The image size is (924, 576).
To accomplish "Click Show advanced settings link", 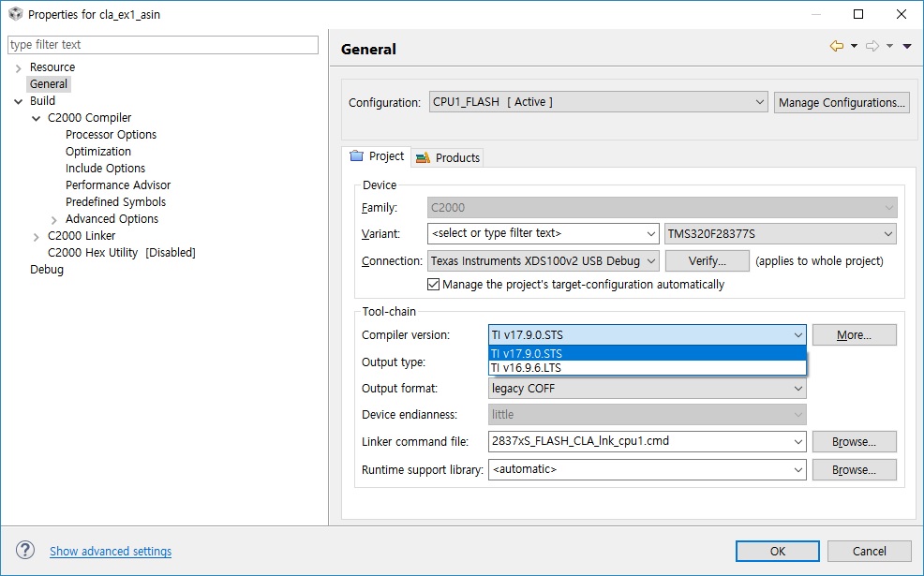I will 111,552.
